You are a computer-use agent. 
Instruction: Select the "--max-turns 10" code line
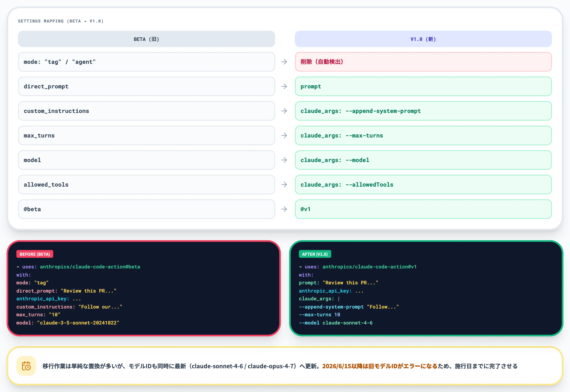point(320,315)
